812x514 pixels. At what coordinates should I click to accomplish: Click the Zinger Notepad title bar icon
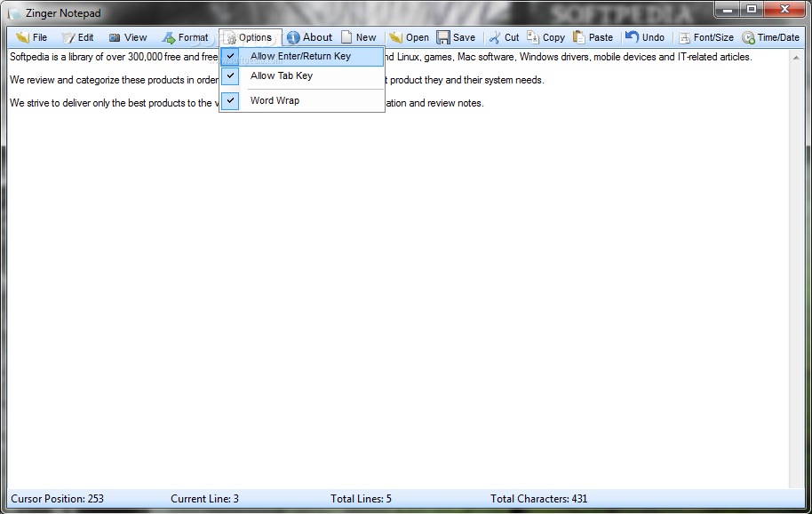pos(15,13)
